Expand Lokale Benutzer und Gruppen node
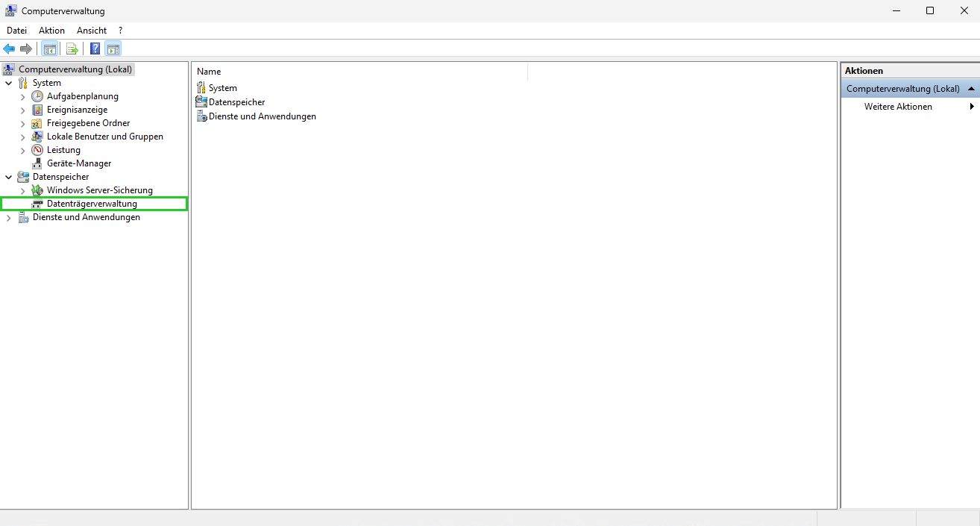The image size is (980, 526). [x=23, y=137]
